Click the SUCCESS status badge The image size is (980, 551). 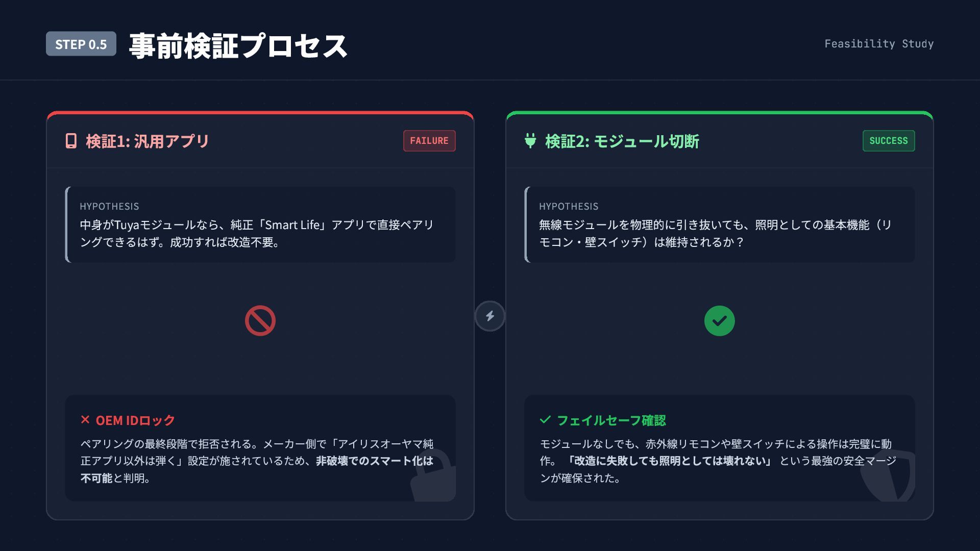click(x=888, y=141)
